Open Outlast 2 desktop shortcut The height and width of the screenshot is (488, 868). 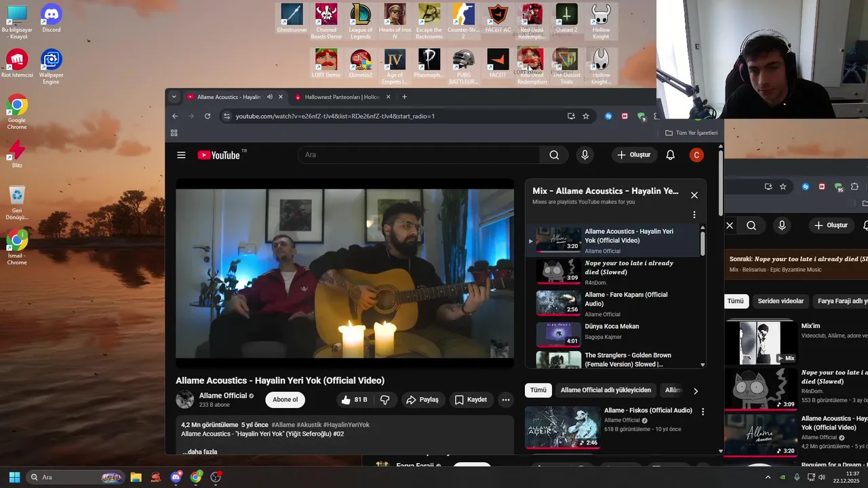tap(566, 19)
